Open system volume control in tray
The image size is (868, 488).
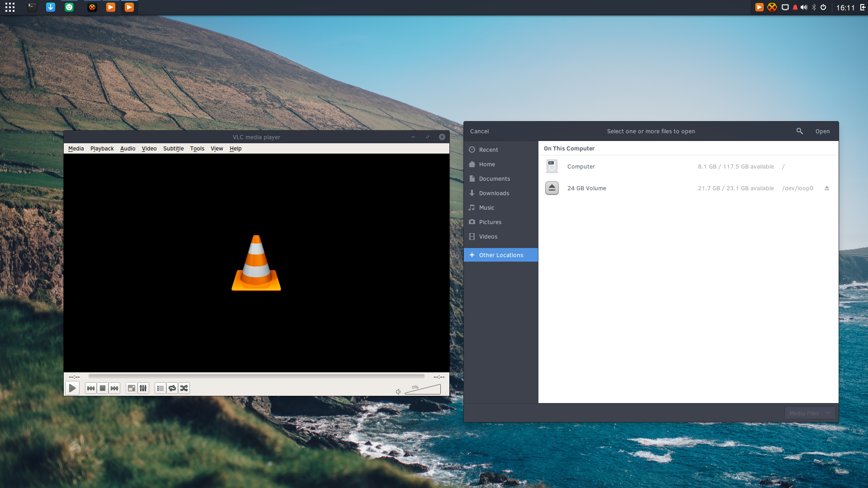(x=804, y=7)
